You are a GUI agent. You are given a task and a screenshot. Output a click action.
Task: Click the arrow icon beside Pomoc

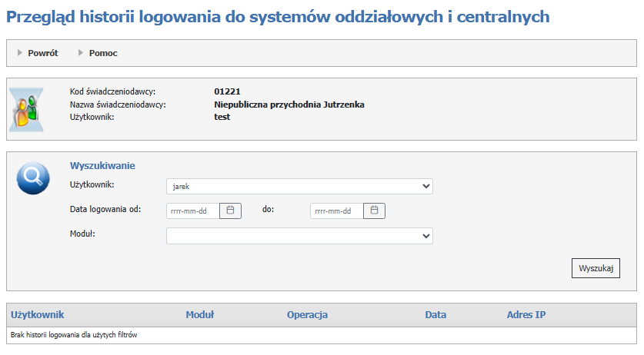point(81,53)
